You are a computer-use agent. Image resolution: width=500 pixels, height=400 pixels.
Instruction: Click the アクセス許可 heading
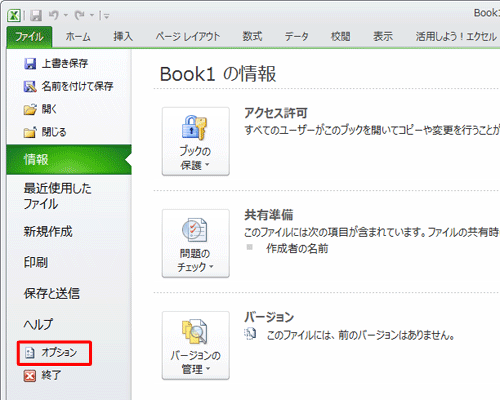pyautogui.click(x=276, y=113)
